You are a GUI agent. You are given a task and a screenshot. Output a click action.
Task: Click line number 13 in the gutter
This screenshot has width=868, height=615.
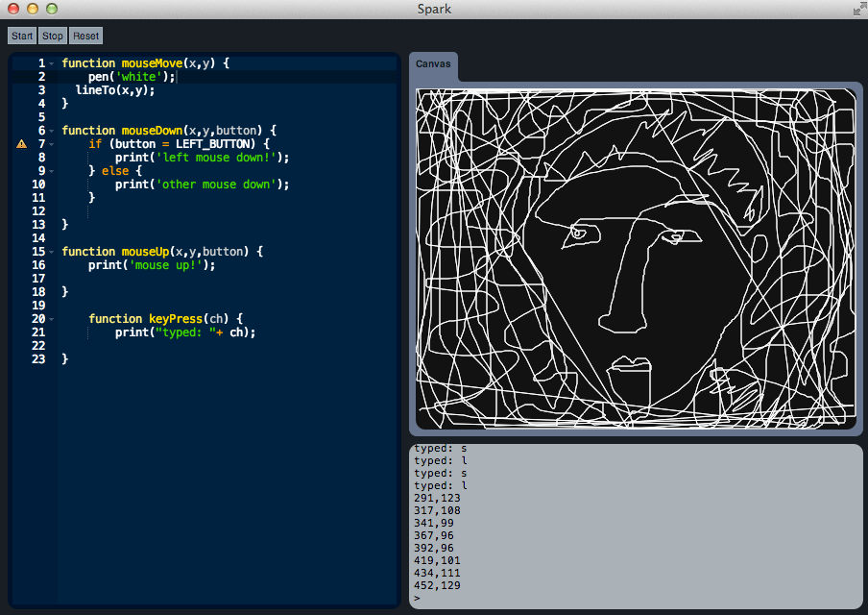pos(39,224)
